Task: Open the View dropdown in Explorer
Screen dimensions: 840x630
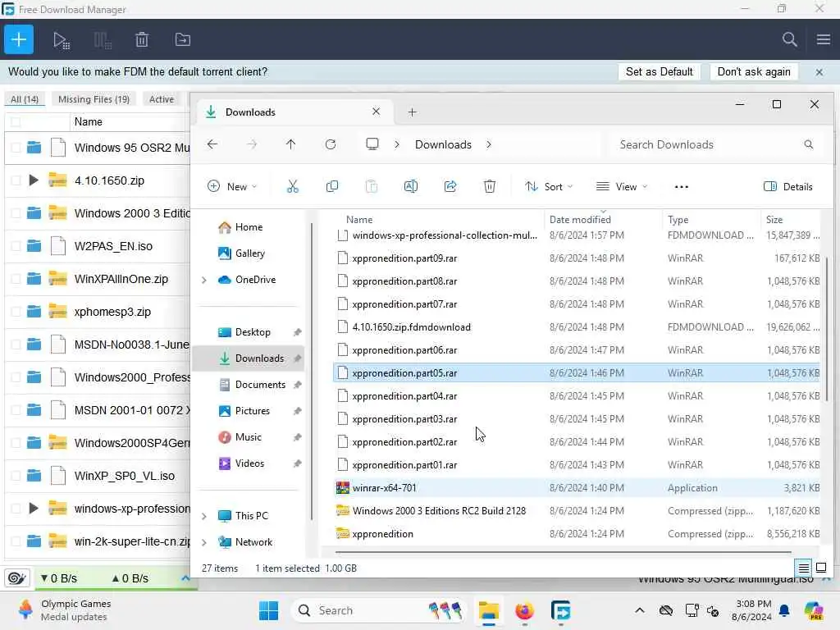Action: pyautogui.click(x=622, y=186)
